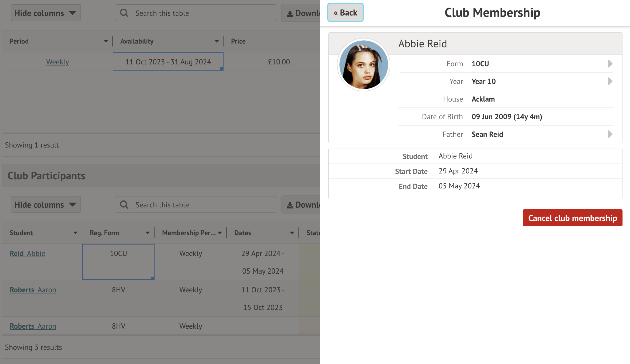Viewport: 630px width, 364px height.
Task: Click Cancel club membership button
Action: coord(572,218)
